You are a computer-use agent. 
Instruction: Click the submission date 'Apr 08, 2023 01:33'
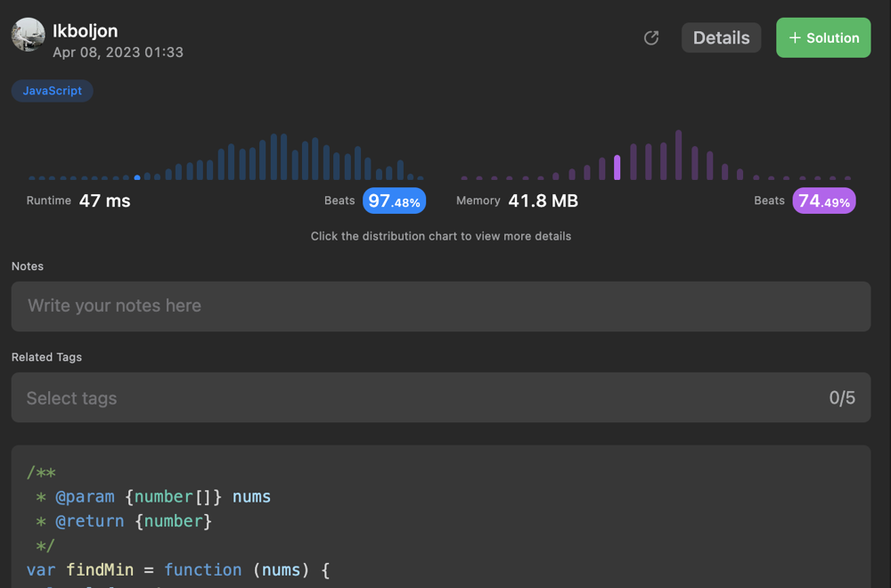tap(119, 53)
